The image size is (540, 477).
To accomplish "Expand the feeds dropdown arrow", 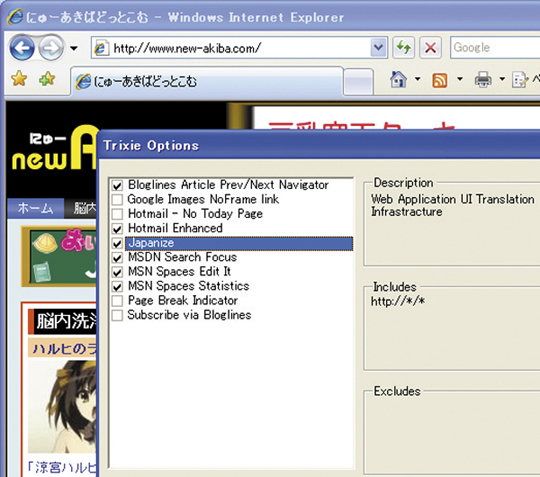I will (x=460, y=80).
